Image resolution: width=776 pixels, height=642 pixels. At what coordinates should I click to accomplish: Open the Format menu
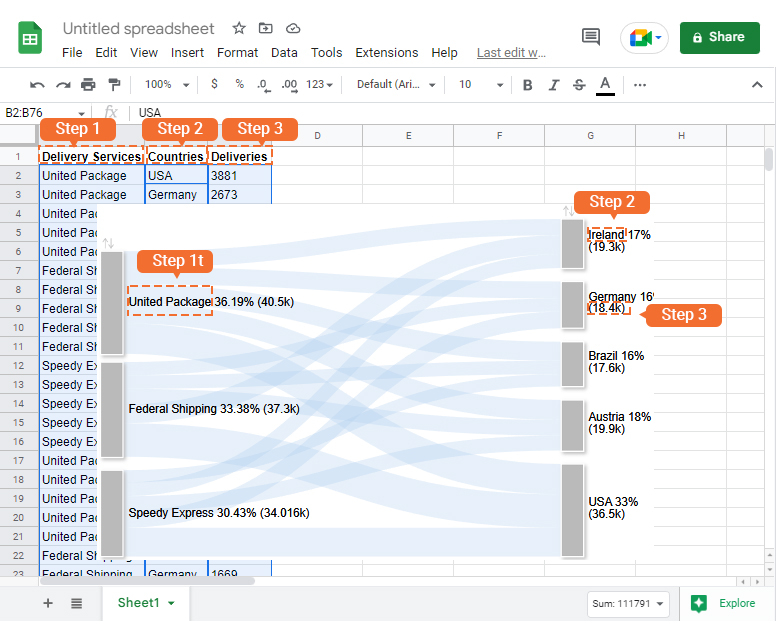pos(238,52)
